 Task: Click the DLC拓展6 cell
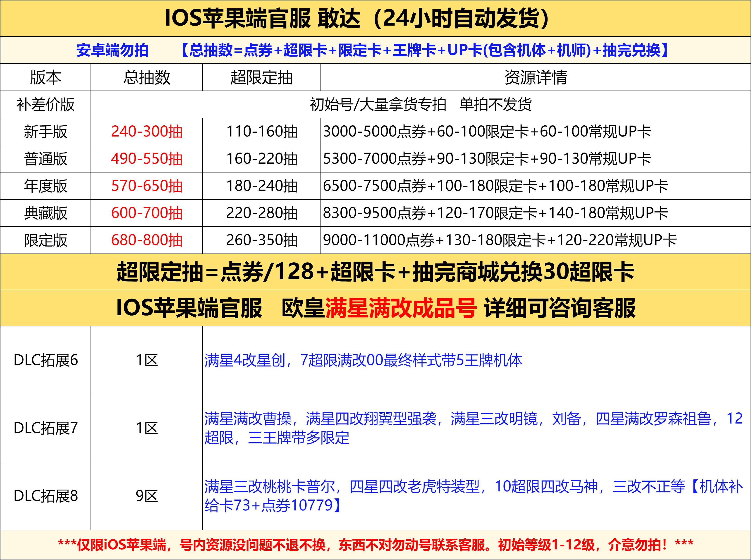(45, 360)
